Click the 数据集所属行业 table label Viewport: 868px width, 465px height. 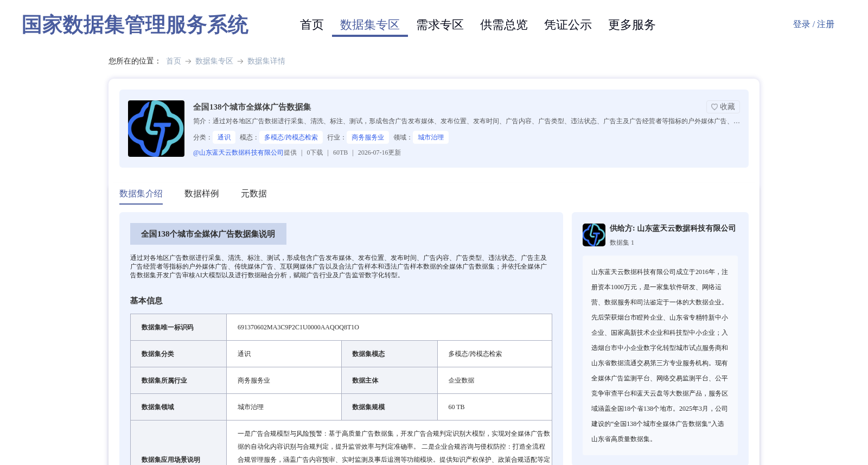(x=164, y=380)
